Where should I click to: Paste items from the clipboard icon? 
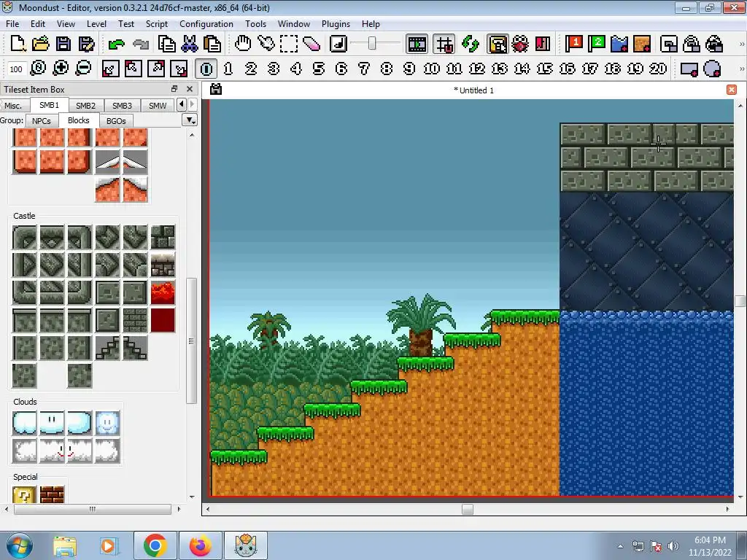(212, 44)
